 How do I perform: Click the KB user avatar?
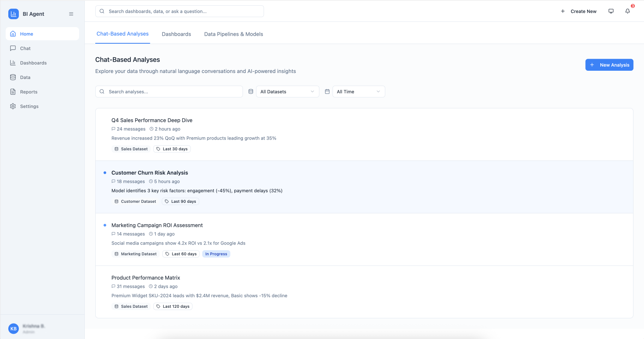coord(14,328)
